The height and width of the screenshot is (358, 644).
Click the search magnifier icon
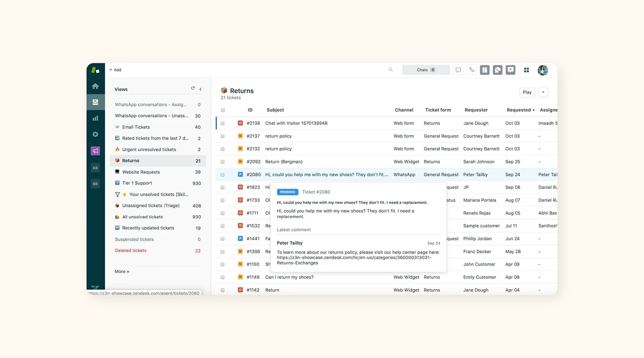pyautogui.click(x=390, y=70)
